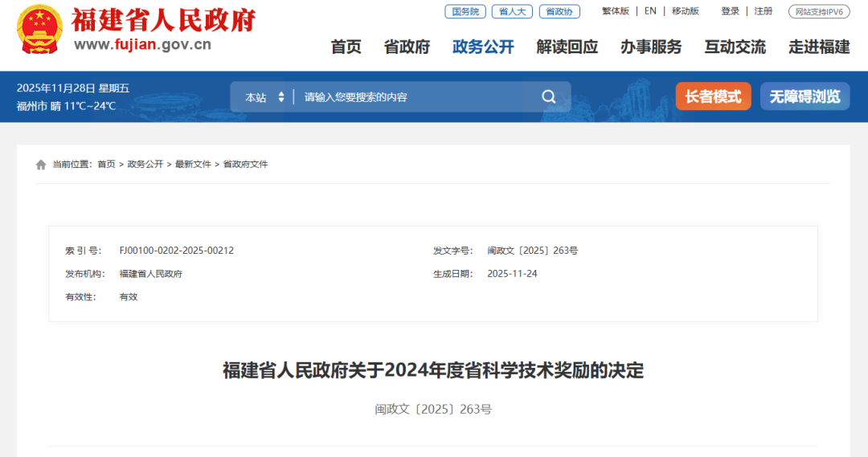
Task: Click the home icon in breadcrumb
Action: (41, 165)
